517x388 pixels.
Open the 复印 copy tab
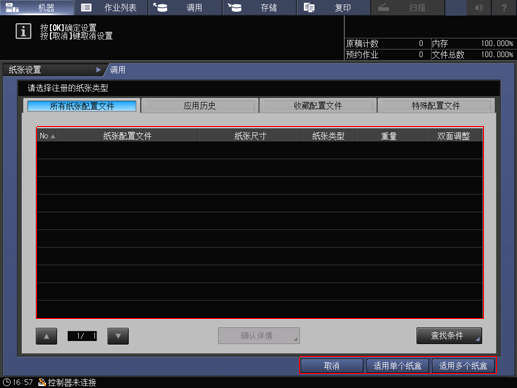333,7
